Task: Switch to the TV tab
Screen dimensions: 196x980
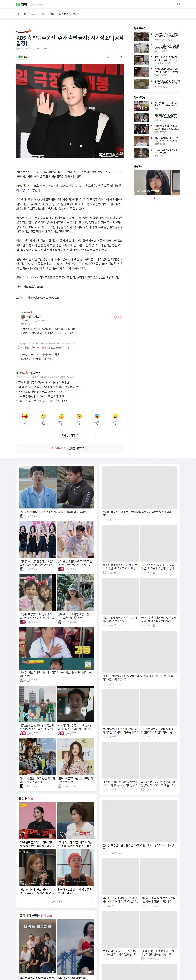Action: pos(25,14)
